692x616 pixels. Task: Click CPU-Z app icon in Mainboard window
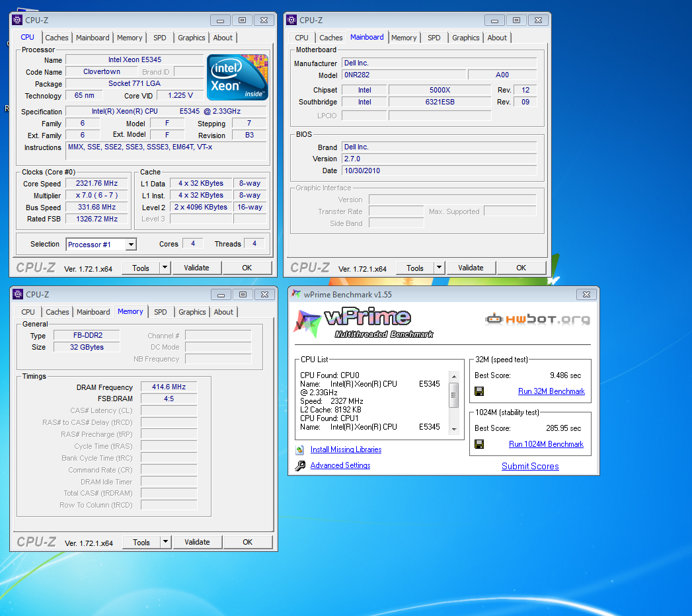point(291,20)
